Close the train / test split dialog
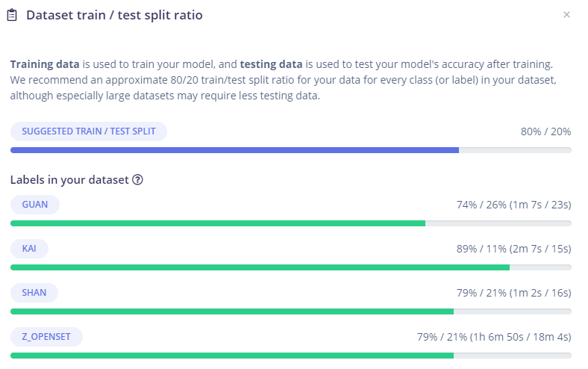The image size is (588, 369). 566,15
